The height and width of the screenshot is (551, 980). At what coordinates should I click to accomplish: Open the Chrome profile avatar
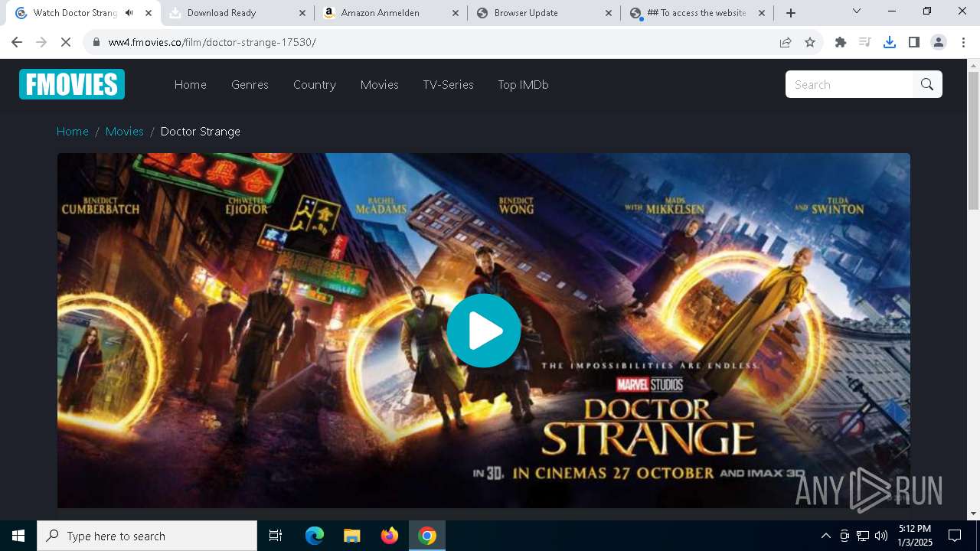click(939, 42)
